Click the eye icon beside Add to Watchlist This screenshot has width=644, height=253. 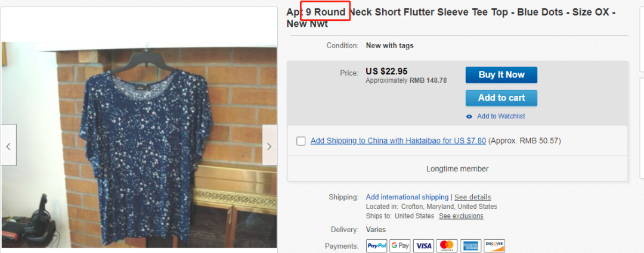469,117
